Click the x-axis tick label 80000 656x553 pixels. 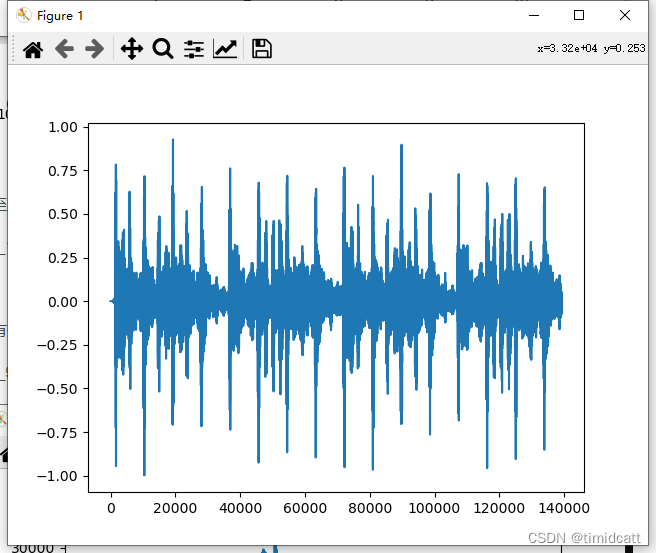pos(370,508)
